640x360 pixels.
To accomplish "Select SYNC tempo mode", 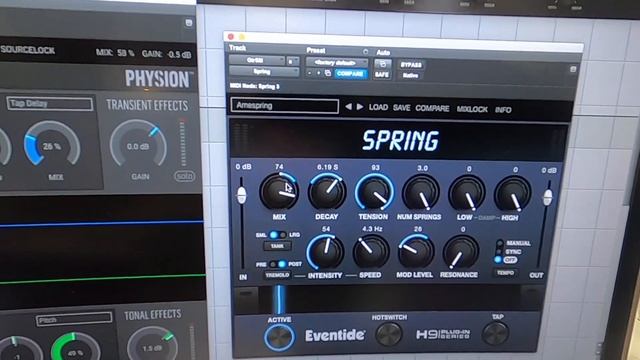I will click(499, 251).
